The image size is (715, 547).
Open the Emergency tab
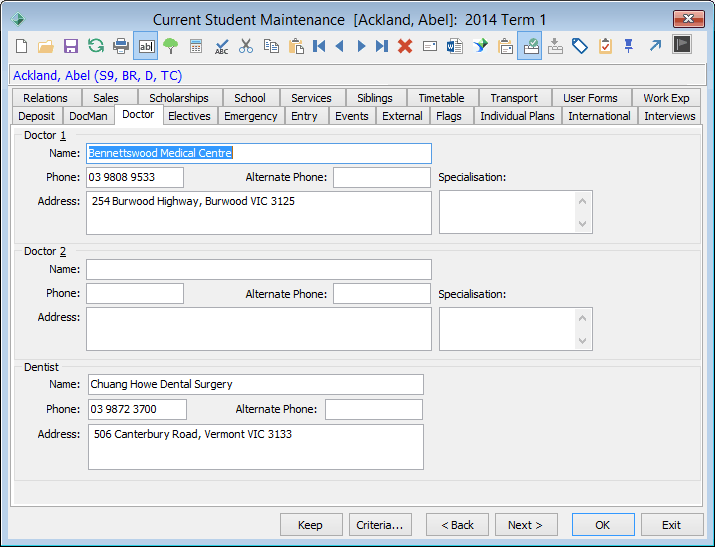pos(251,116)
